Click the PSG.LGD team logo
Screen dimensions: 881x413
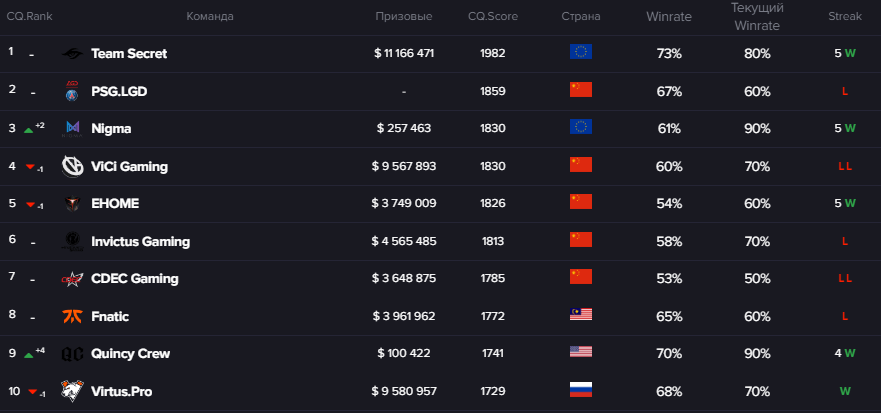[x=72, y=91]
